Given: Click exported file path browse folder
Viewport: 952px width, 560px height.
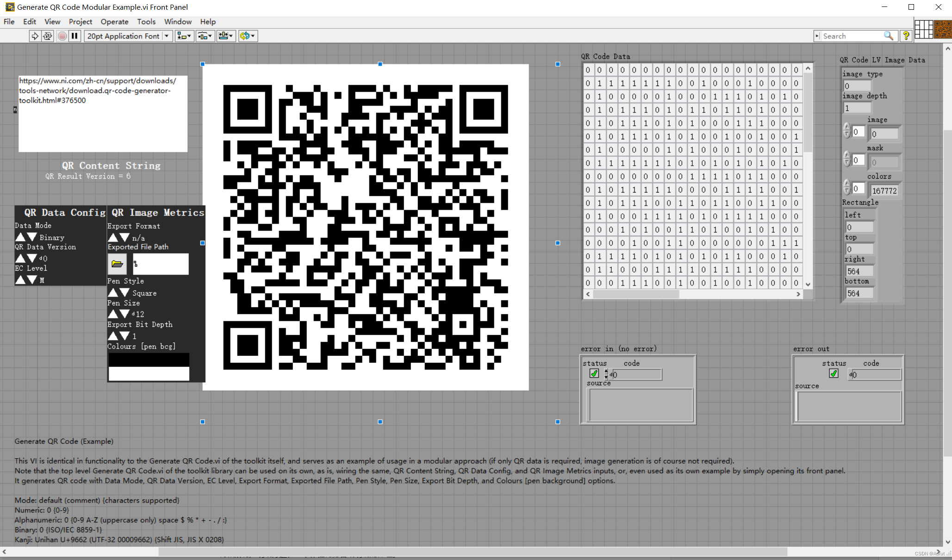Looking at the screenshot, I should pyautogui.click(x=117, y=264).
